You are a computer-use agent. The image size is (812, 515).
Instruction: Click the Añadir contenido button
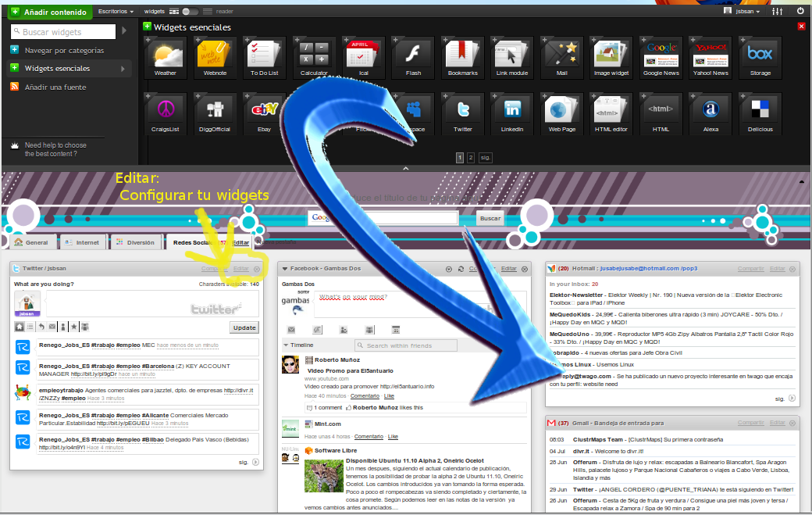pos(50,12)
